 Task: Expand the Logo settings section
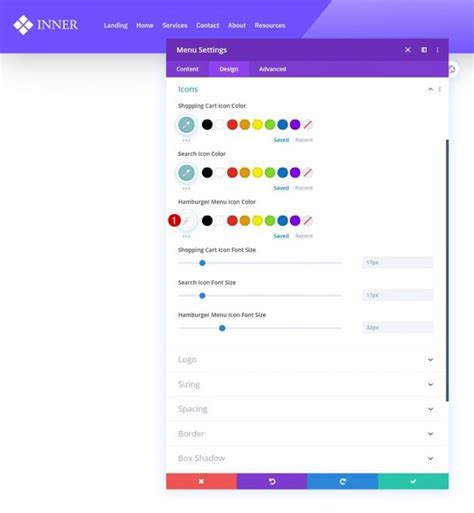[307, 360]
